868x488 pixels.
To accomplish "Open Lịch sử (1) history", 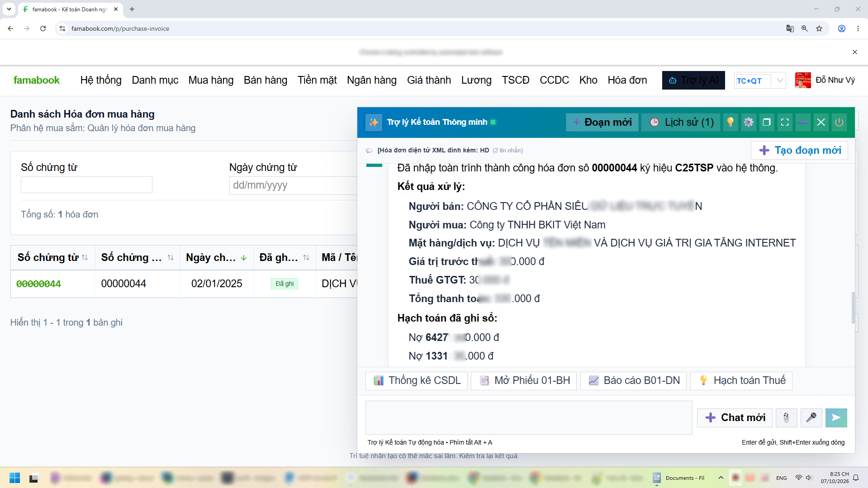I will [682, 122].
